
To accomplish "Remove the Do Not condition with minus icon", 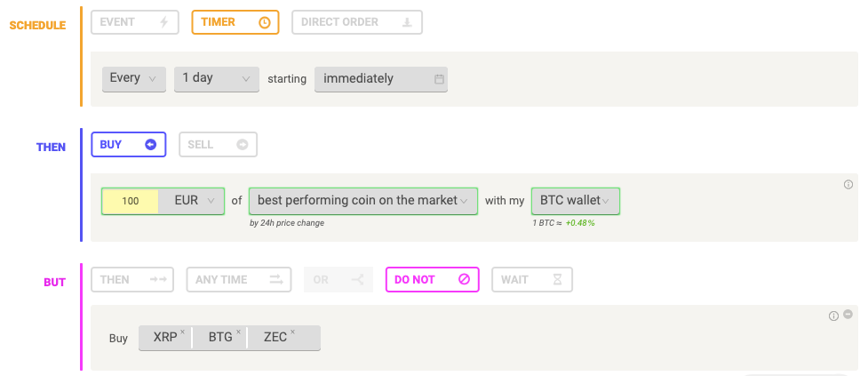I will [848, 314].
